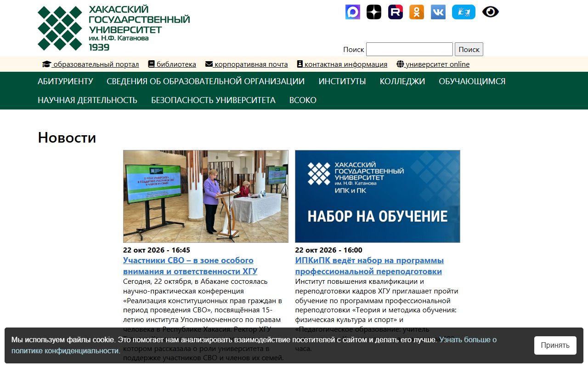Open the Участники СВО news headline
The width and height of the screenshot is (588, 368).
coord(190,266)
